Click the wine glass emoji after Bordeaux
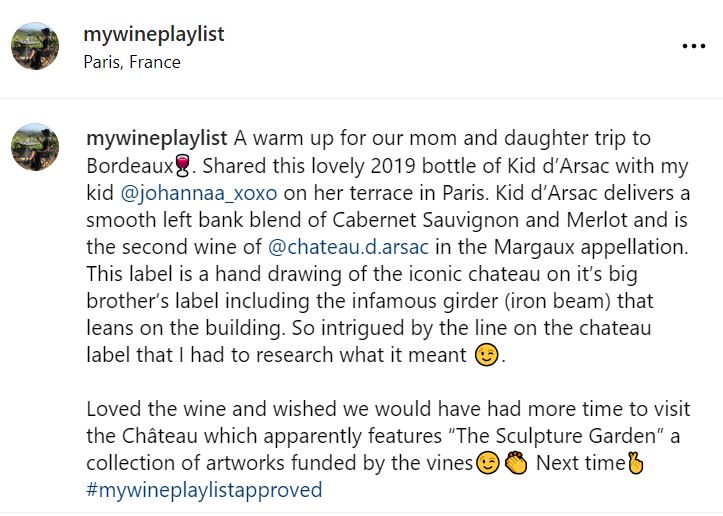The image size is (723, 516). tap(182, 164)
